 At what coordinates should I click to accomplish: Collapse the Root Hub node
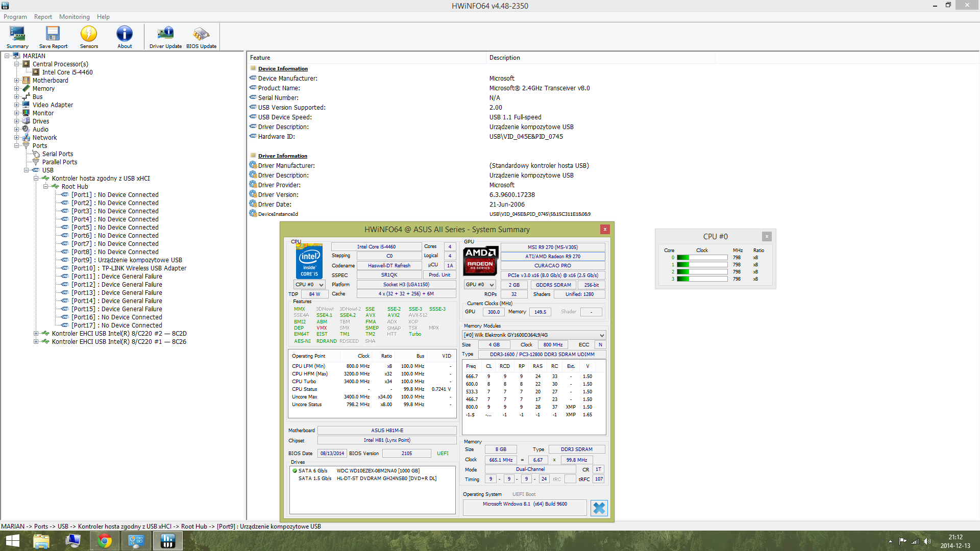(x=46, y=187)
